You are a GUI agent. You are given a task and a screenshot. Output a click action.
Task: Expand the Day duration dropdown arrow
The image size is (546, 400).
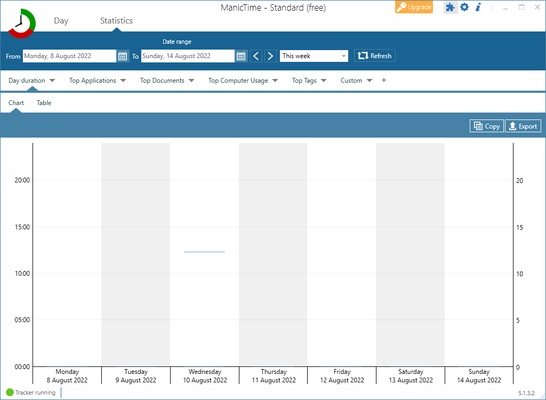click(52, 80)
